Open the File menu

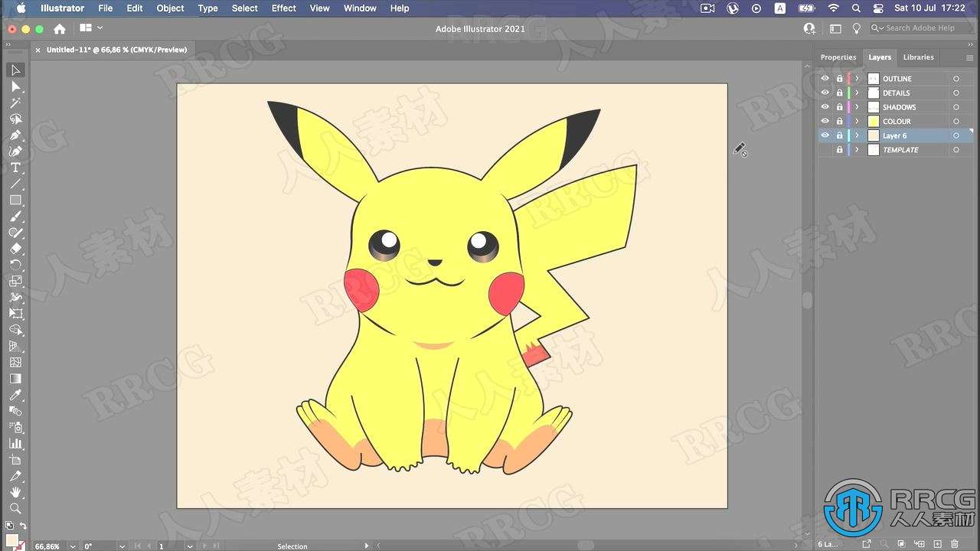click(x=106, y=8)
